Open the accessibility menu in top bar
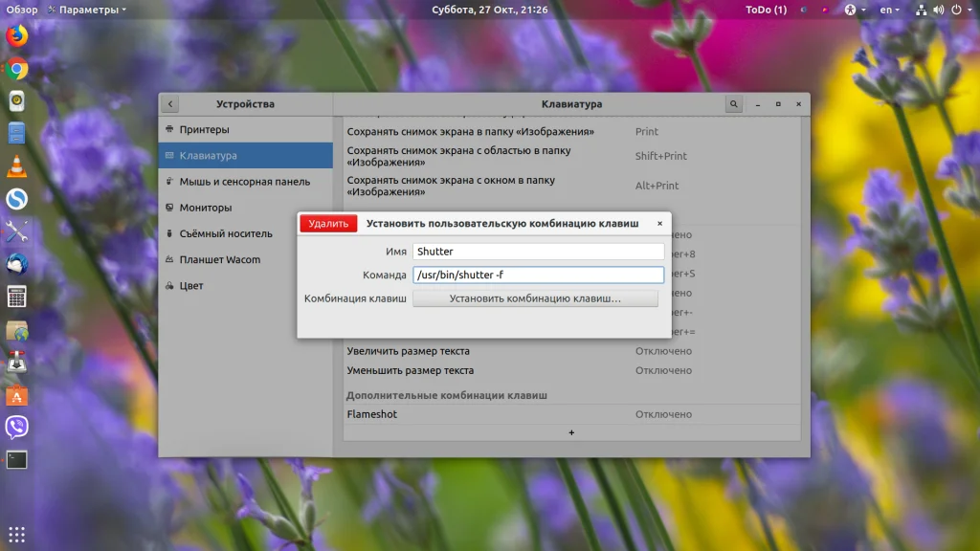 (855, 10)
